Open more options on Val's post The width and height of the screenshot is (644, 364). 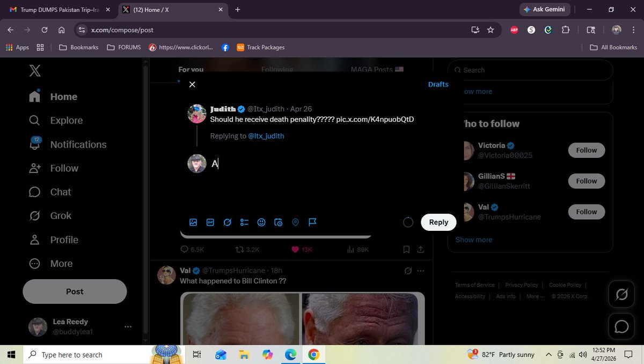(x=421, y=271)
